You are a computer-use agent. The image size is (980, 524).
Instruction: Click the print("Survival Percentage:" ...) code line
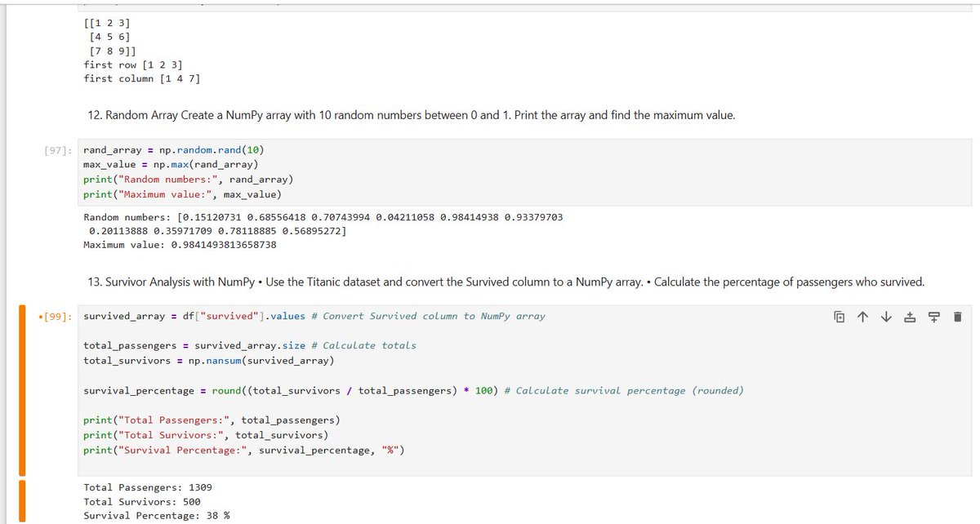[x=243, y=450]
